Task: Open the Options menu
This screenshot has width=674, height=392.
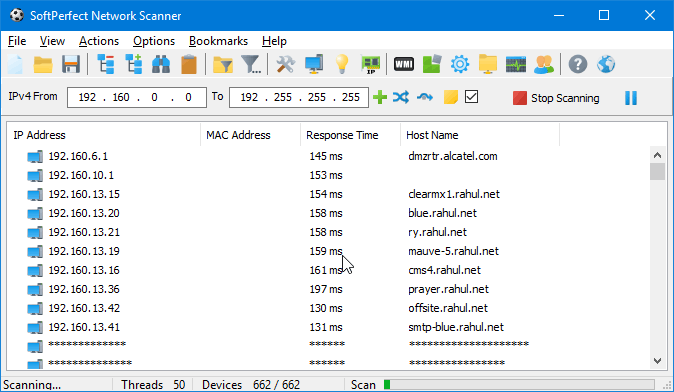Action: click(x=154, y=41)
